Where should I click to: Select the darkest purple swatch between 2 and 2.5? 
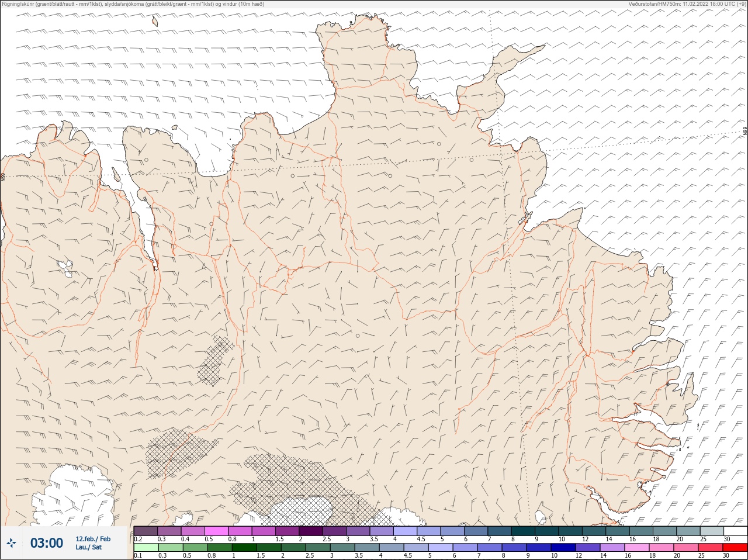tap(311, 531)
